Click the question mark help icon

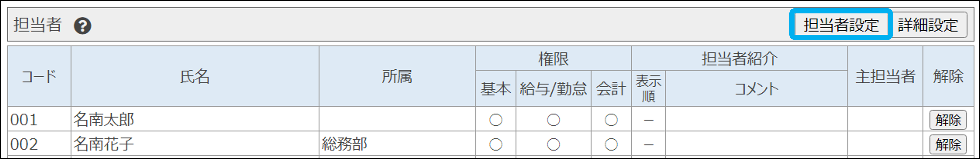(82, 26)
